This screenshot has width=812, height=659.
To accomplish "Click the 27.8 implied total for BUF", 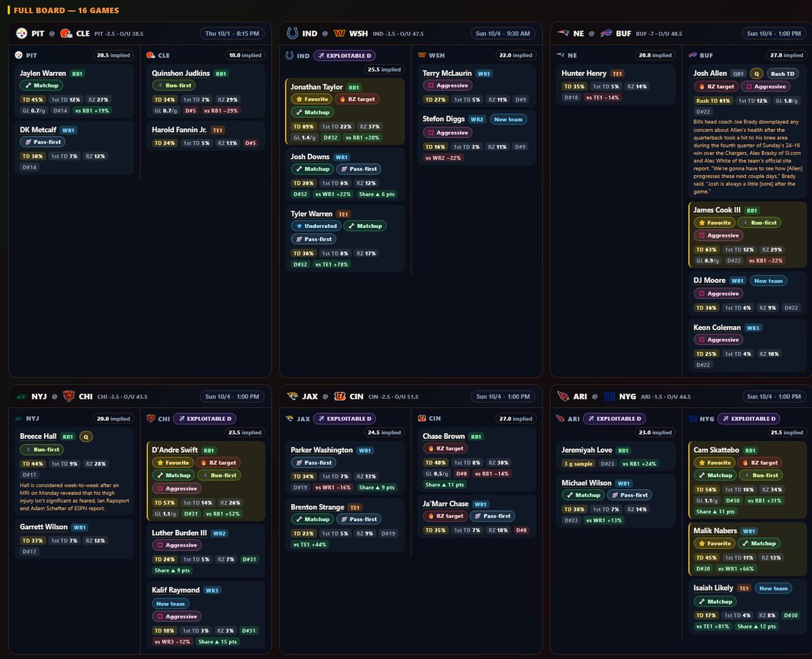I will point(786,55).
